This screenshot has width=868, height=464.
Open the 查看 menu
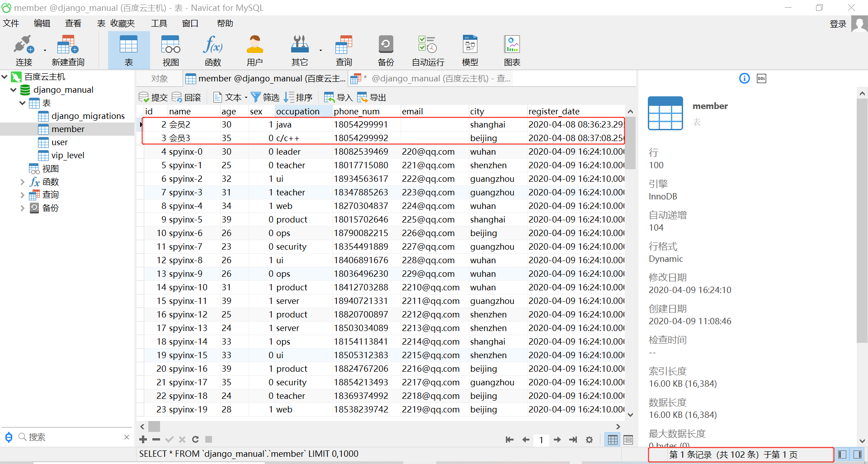click(x=73, y=23)
